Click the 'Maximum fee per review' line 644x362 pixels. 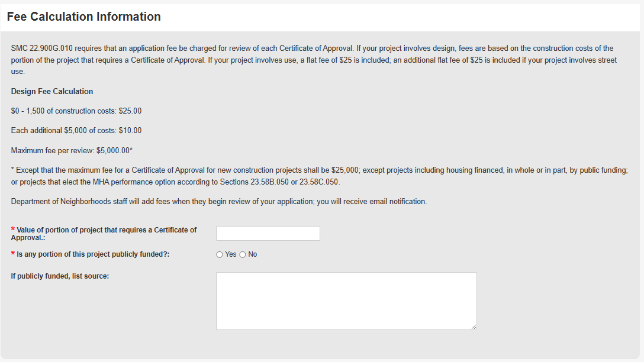[71, 150]
